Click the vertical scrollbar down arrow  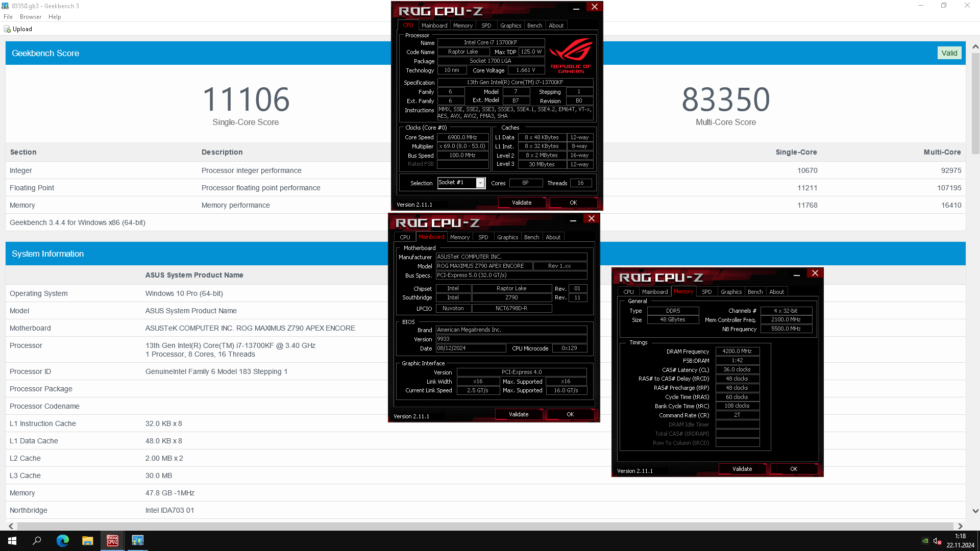coord(975,511)
